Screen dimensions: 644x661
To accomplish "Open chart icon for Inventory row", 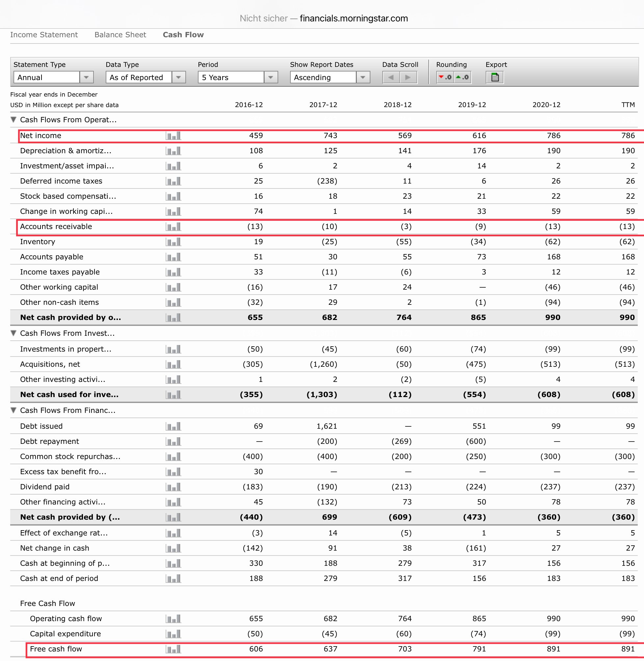I will [x=173, y=242].
